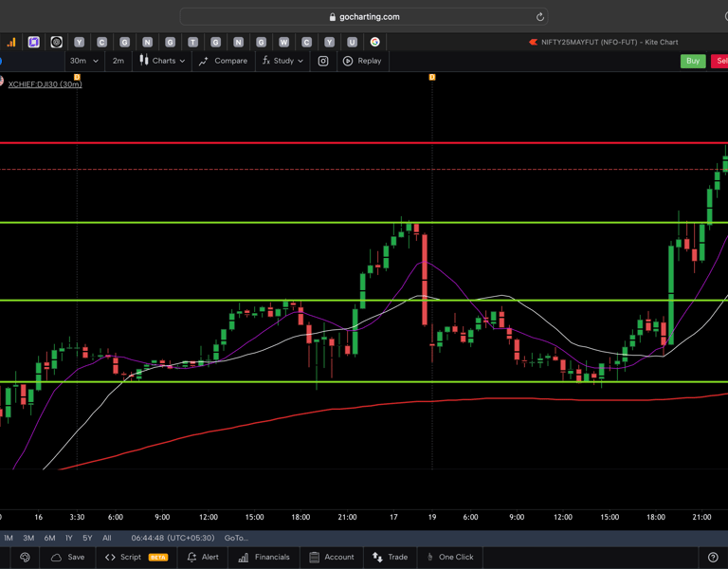Enable One Click trading
728x569 pixels.
(x=450, y=558)
